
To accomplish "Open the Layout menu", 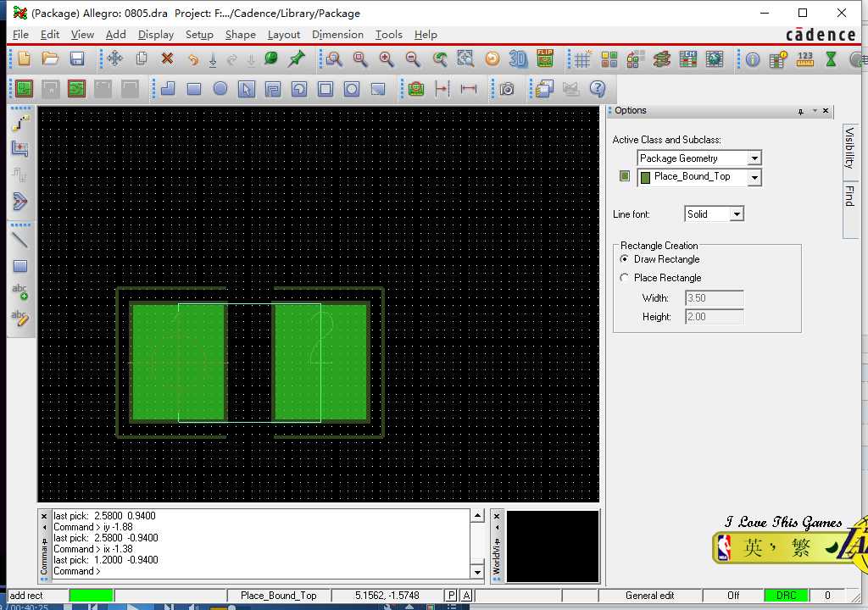I will click(x=283, y=35).
